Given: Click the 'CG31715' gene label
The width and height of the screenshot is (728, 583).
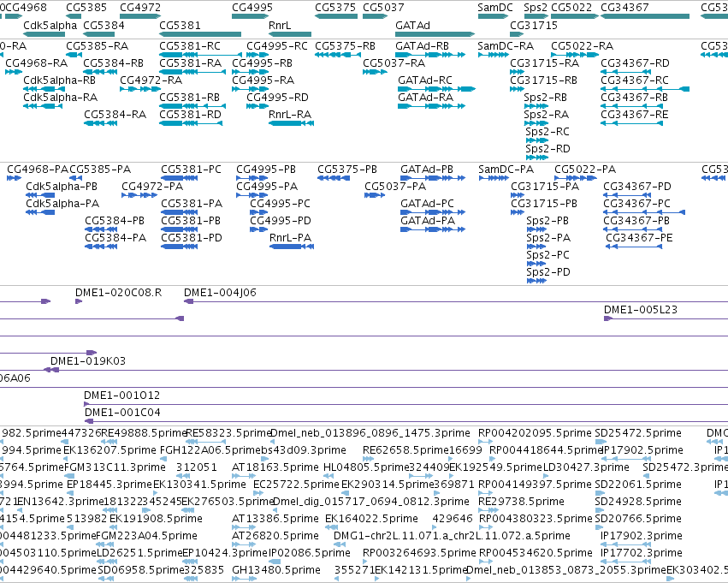Looking at the screenshot, I should pos(534,26).
